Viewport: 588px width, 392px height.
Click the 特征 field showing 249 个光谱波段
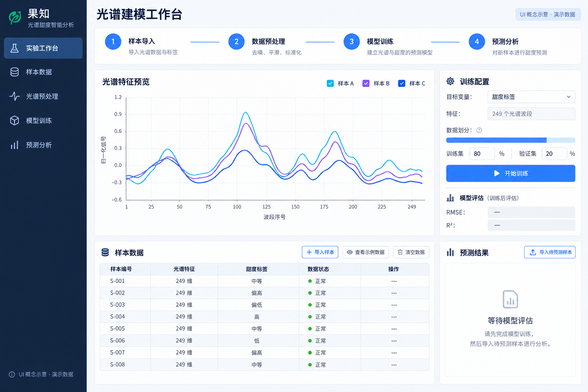click(x=531, y=114)
